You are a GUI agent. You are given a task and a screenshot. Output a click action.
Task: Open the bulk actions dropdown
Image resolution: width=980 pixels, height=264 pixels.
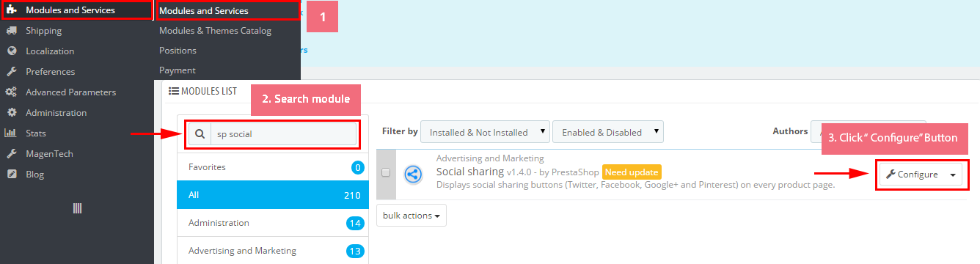click(x=411, y=216)
